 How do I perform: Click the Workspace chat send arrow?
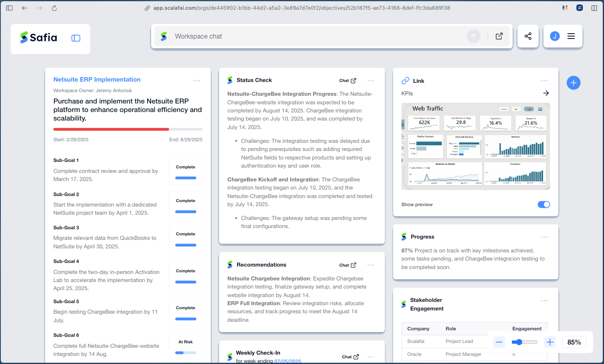pyautogui.click(x=474, y=36)
